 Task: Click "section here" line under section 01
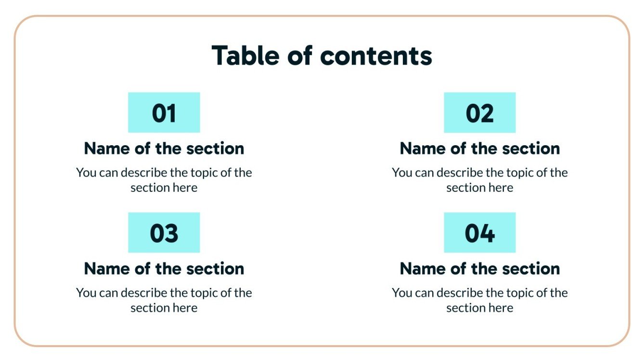point(164,187)
